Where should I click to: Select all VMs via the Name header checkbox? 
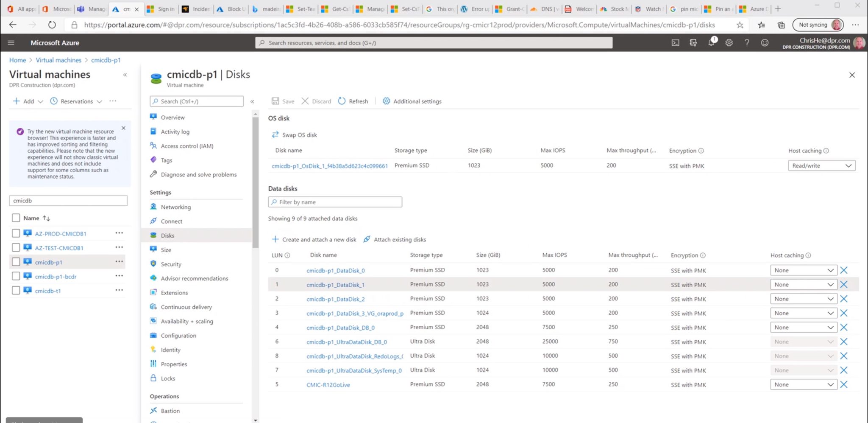click(16, 218)
